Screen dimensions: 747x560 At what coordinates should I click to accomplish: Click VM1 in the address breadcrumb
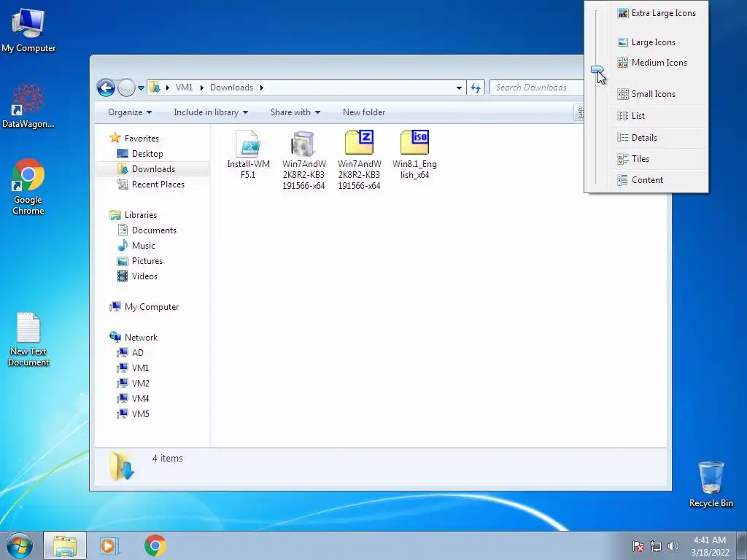[184, 87]
